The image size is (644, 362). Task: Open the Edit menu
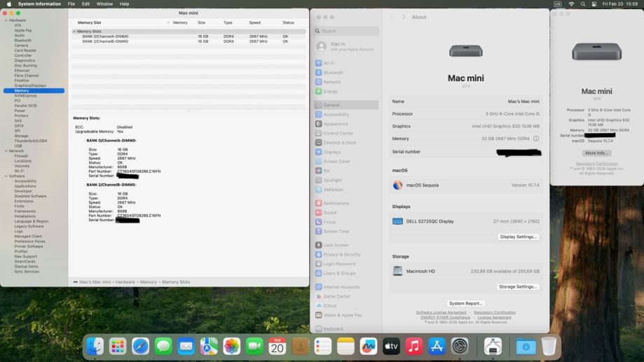(x=85, y=4)
